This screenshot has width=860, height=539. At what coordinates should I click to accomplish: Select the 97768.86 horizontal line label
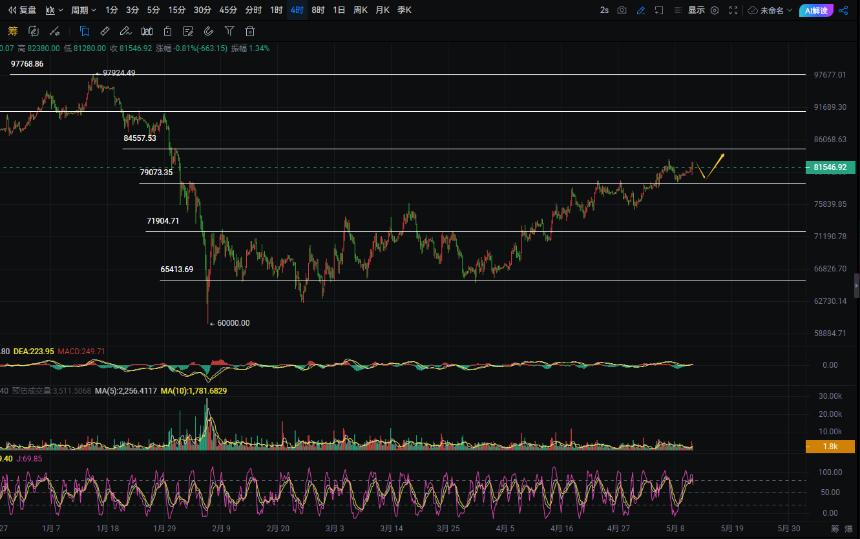pyautogui.click(x=27, y=64)
